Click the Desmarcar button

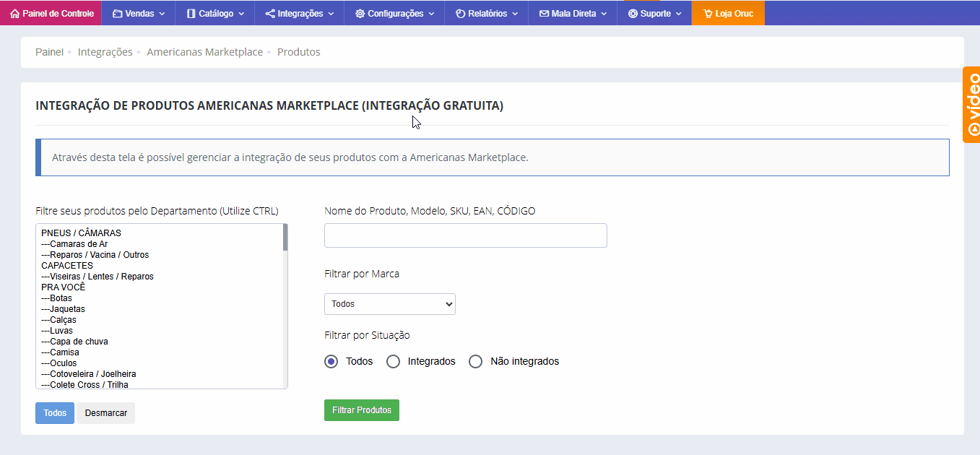[x=106, y=413]
